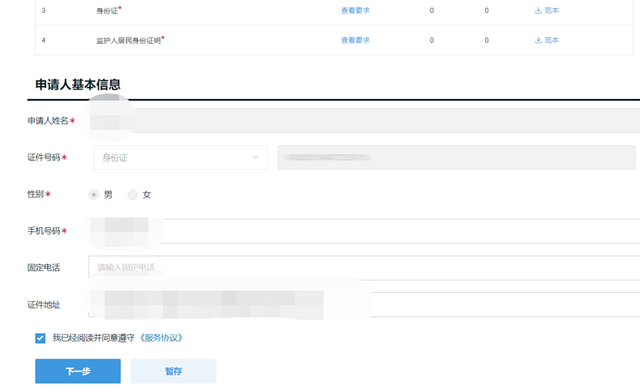Screen dimensions: 640x392
Task: Open the 身份证 certificate type dropdown
Action: click(x=180, y=158)
